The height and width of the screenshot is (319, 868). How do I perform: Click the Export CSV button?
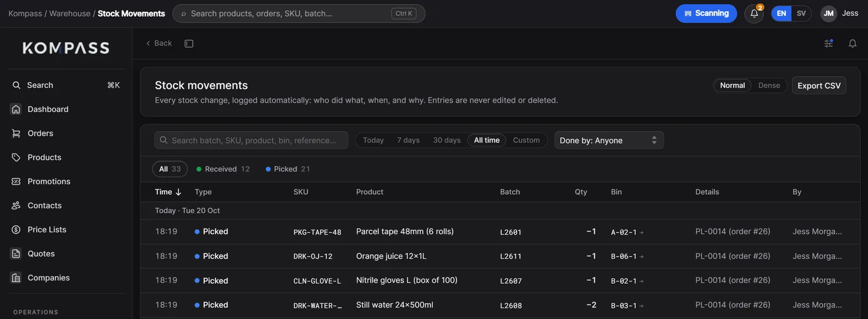click(x=819, y=86)
